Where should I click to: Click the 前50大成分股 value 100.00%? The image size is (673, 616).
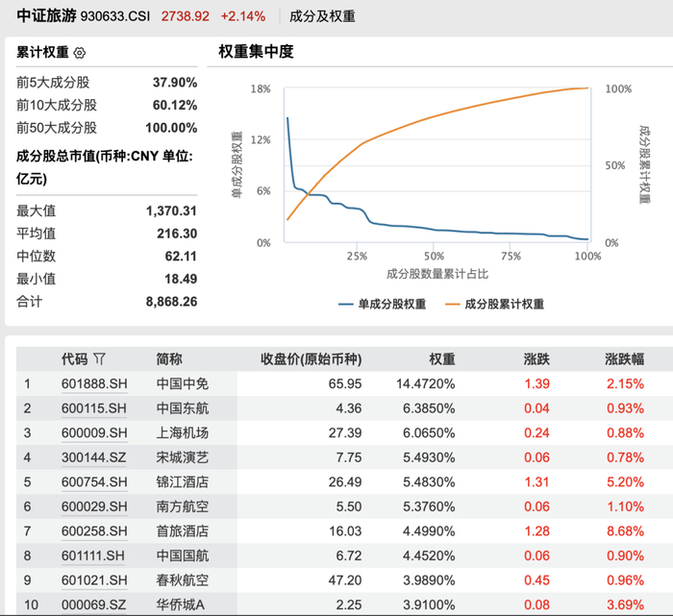tap(171, 128)
